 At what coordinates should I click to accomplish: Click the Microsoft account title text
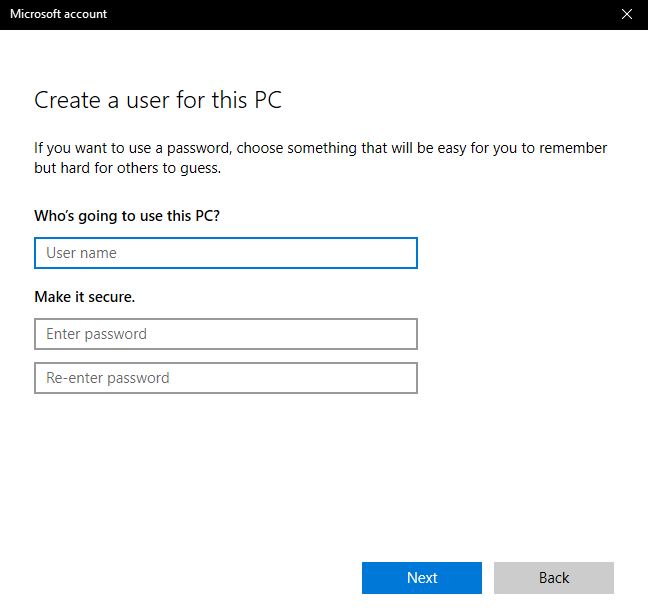[58, 14]
